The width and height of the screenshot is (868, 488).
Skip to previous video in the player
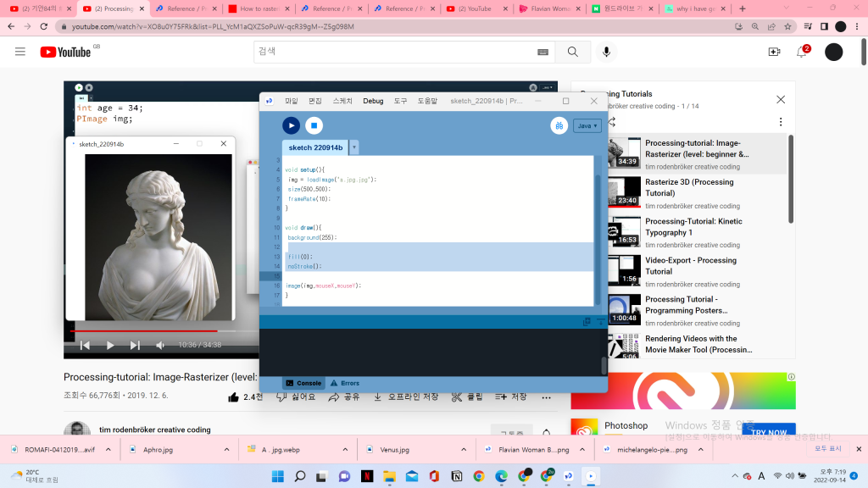tap(86, 346)
